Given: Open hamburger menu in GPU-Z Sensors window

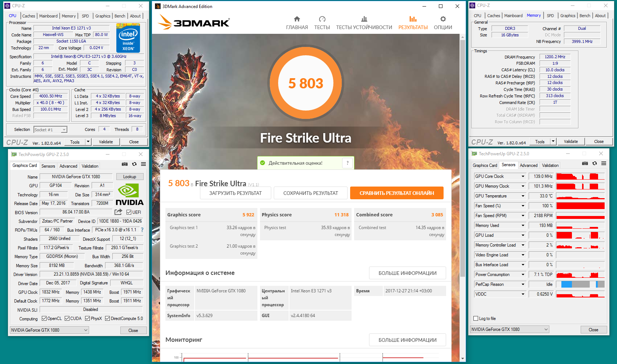Looking at the screenshot, I should point(604,163).
